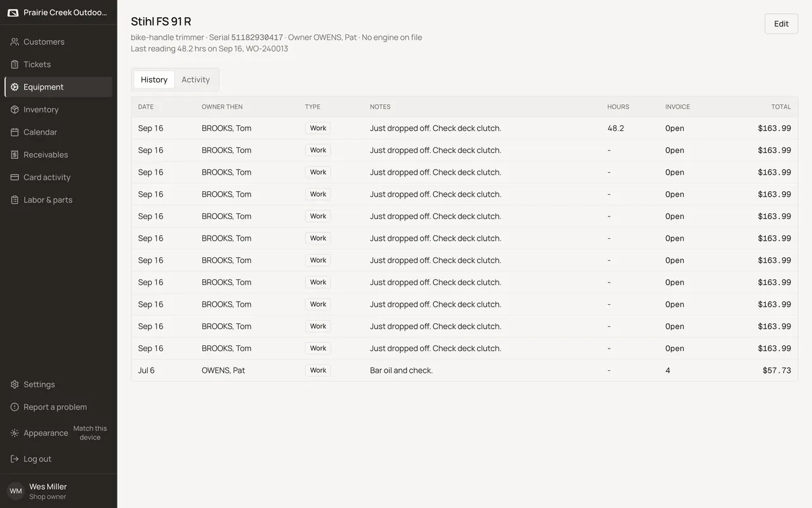Image resolution: width=812 pixels, height=508 pixels.
Task: Click the Card activity card icon
Action: (x=15, y=177)
